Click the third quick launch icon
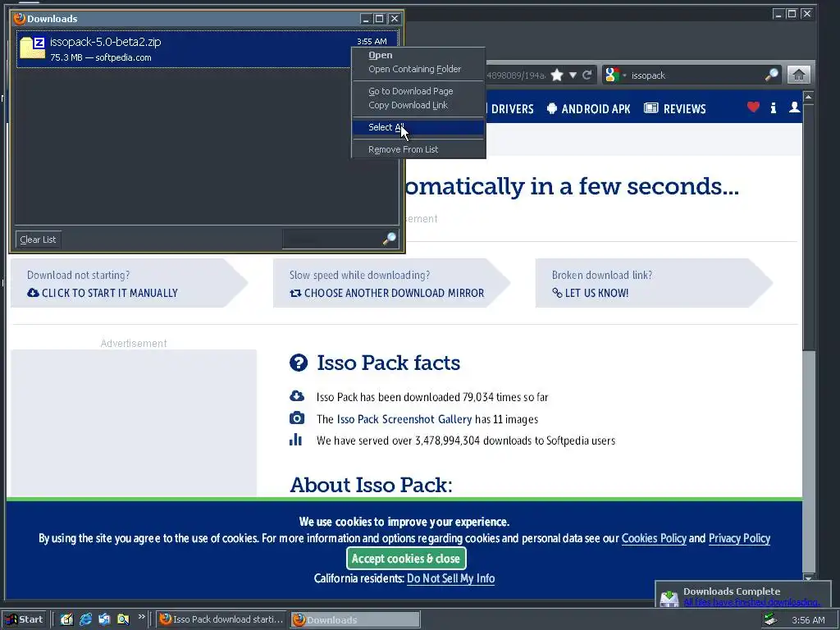Viewport: 840px width, 630px height. (104, 619)
